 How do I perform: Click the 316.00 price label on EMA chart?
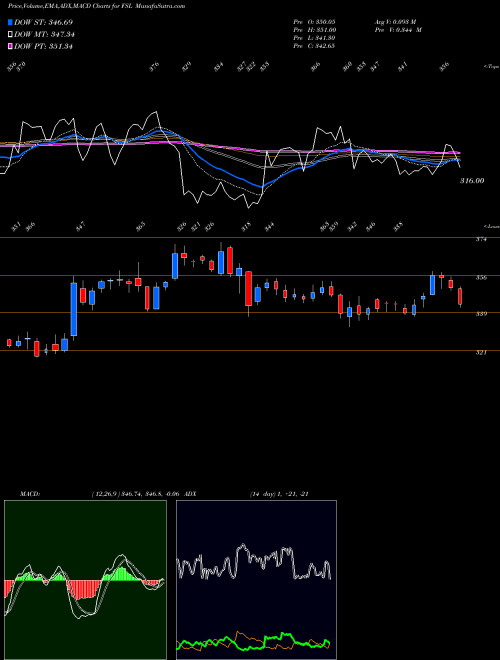[x=472, y=181]
